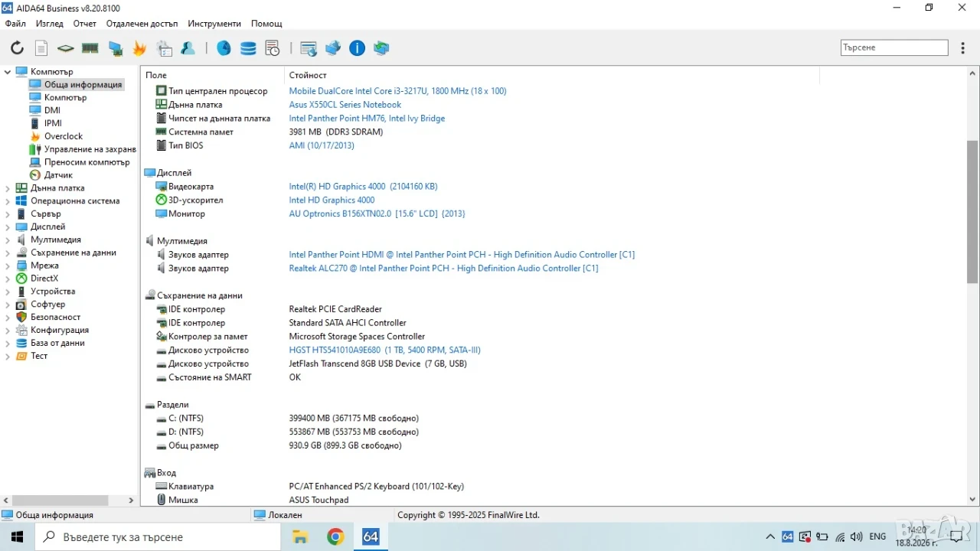The width and height of the screenshot is (980, 551).
Task: Open the Report document toolbar icon
Action: point(41,48)
